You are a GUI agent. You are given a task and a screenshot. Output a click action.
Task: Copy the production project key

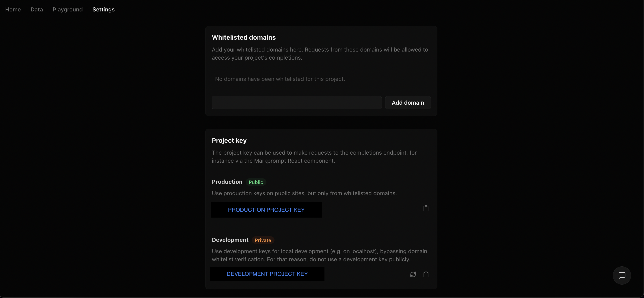point(426,208)
